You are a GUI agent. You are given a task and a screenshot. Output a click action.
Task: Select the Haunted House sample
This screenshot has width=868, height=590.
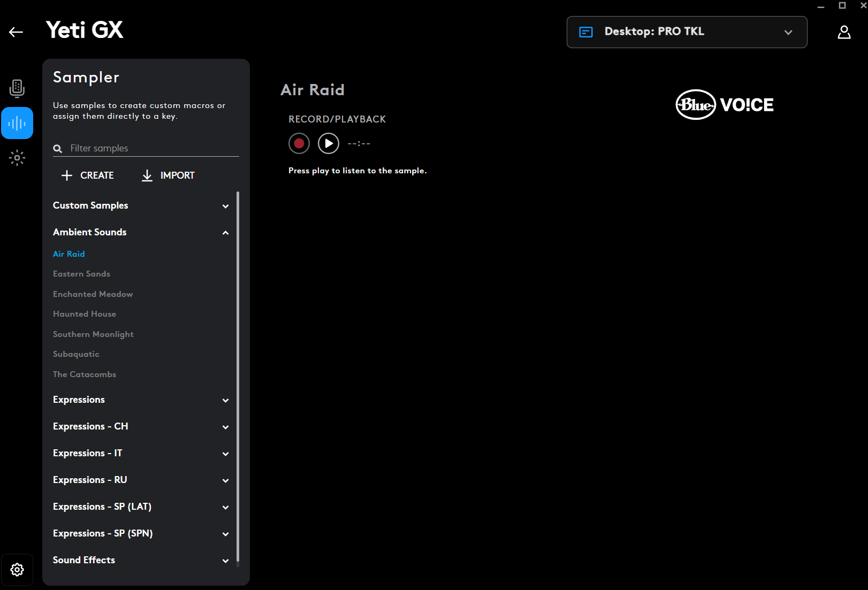(85, 314)
